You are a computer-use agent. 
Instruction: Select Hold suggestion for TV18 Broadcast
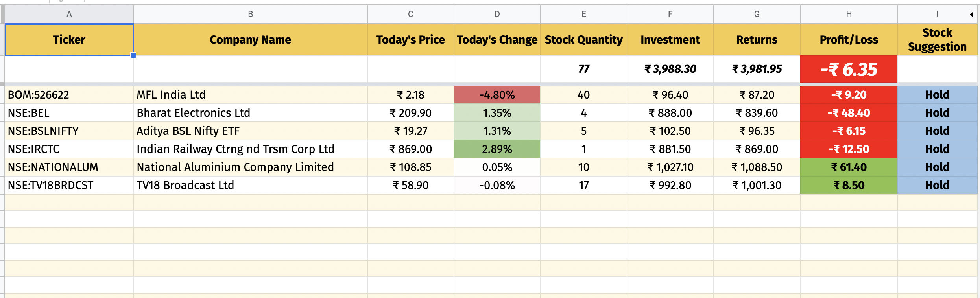pyautogui.click(x=937, y=185)
